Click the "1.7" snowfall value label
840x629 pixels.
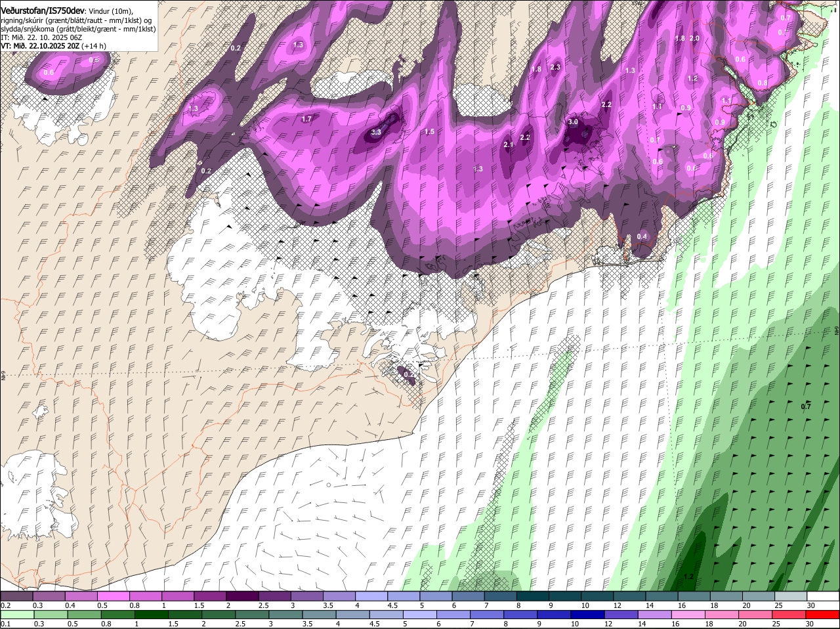pyautogui.click(x=306, y=119)
